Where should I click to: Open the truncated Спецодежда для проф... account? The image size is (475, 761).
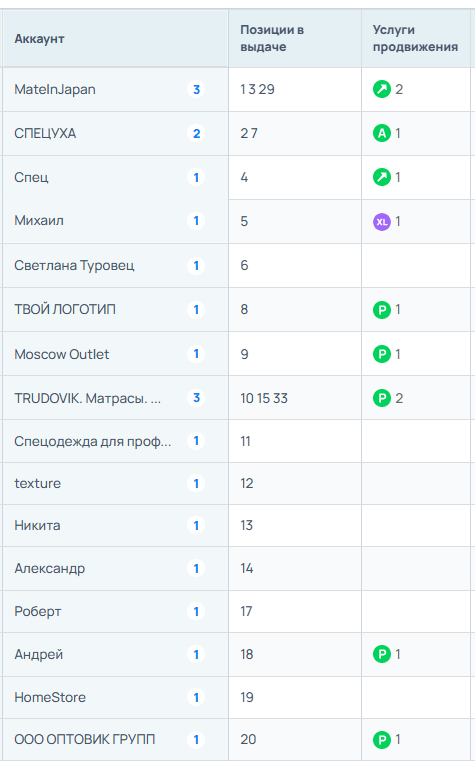coord(93,442)
